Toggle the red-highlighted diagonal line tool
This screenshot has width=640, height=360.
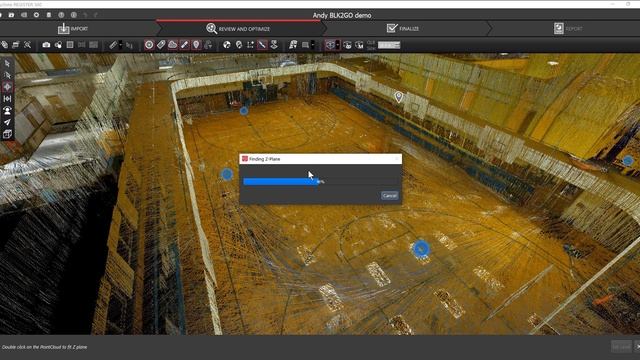(262, 45)
